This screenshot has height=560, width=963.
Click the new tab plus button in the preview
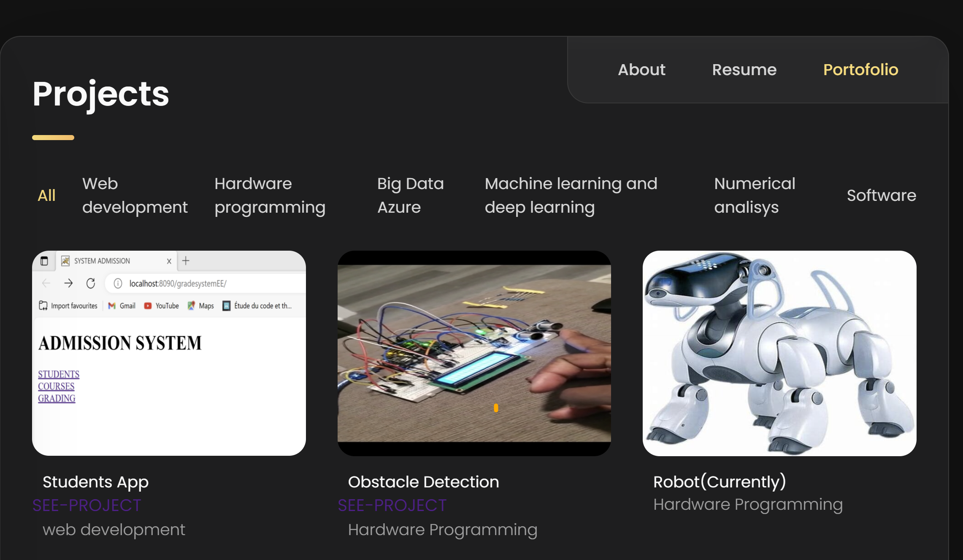coord(186,261)
